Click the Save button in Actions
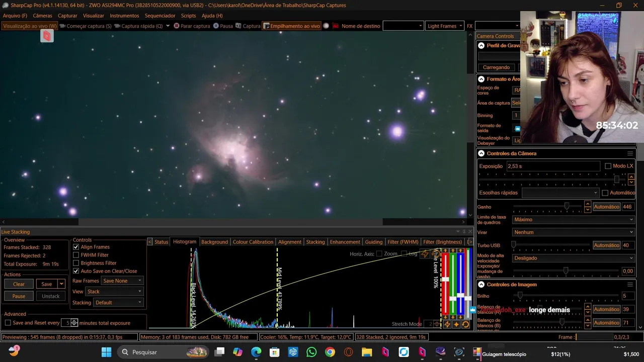This screenshot has width=644, height=362. 47,284
